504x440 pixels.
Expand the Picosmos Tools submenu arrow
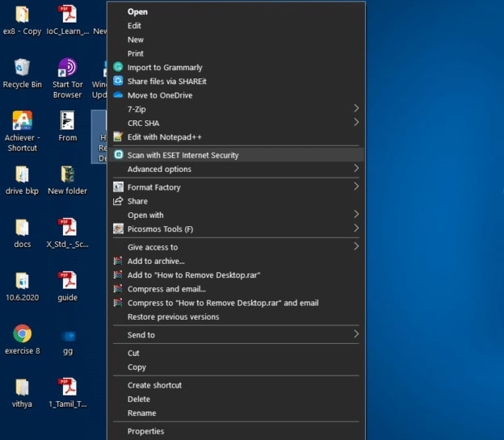(356, 228)
